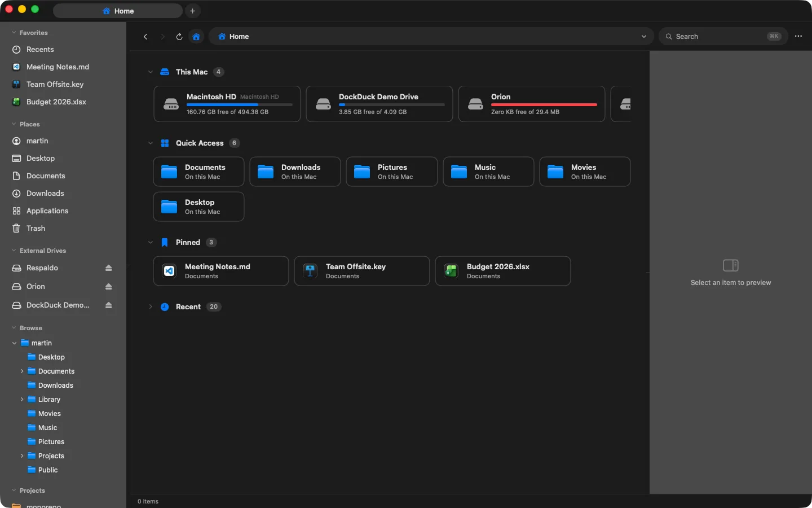Open pinned Team Offsite.key card
This screenshot has height=508, width=812.
click(x=362, y=271)
